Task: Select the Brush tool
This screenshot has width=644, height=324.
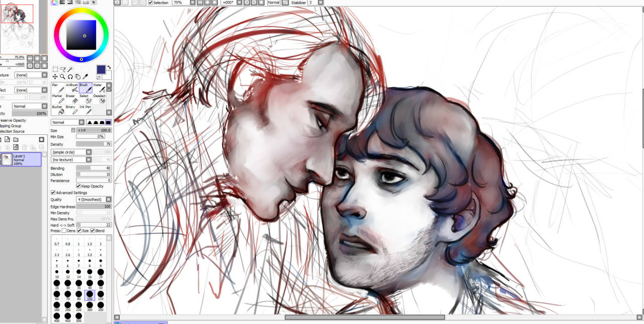Action: (x=86, y=88)
